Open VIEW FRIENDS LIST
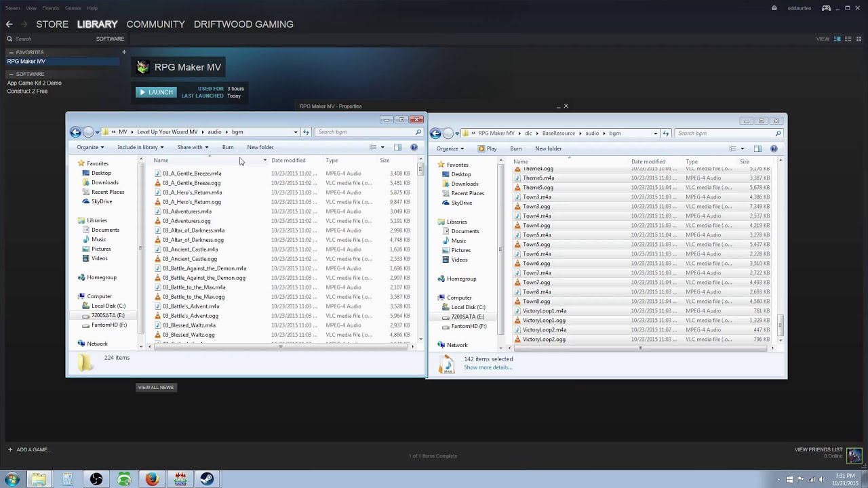This screenshot has width=868, height=488. tap(818, 449)
